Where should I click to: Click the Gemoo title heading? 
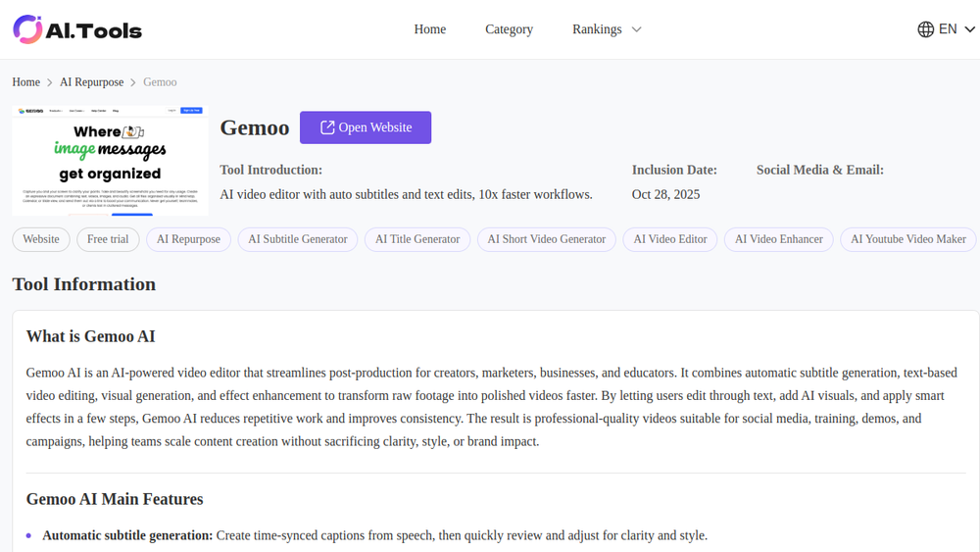(x=255, y=127)
